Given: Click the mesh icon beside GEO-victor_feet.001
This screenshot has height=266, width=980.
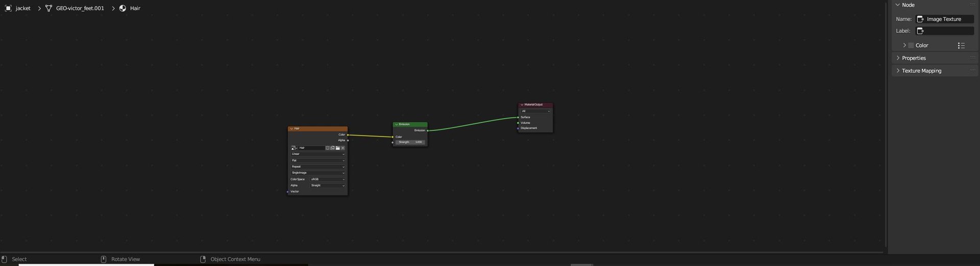Looking at the screenshot, I should (x=48, y=8).
